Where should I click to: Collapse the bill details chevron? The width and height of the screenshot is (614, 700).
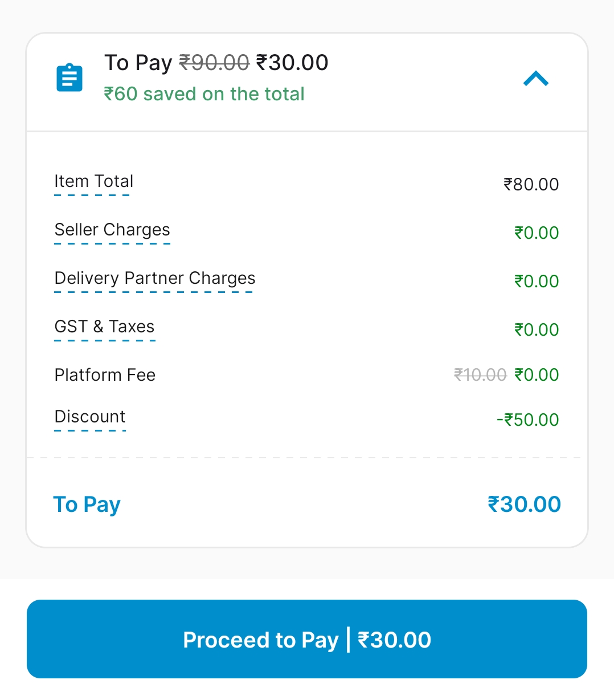tap(535, 79)
